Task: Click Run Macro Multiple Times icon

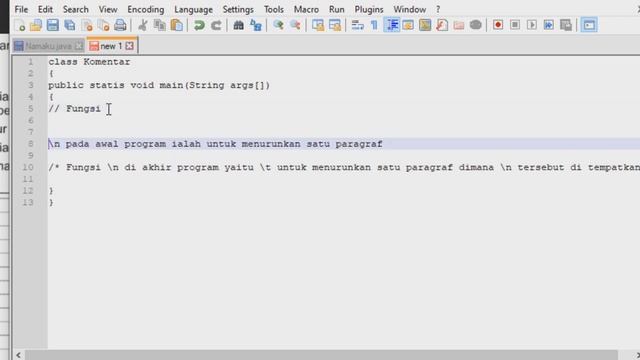Action: (x=549, y=25)
